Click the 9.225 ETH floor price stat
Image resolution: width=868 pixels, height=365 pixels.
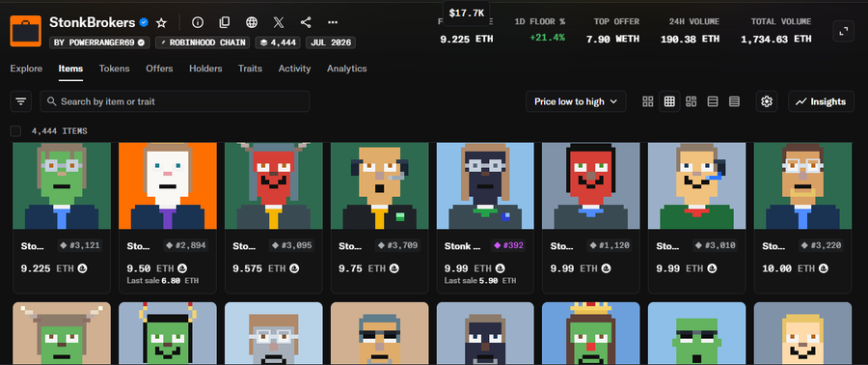[x=466, y=39]
